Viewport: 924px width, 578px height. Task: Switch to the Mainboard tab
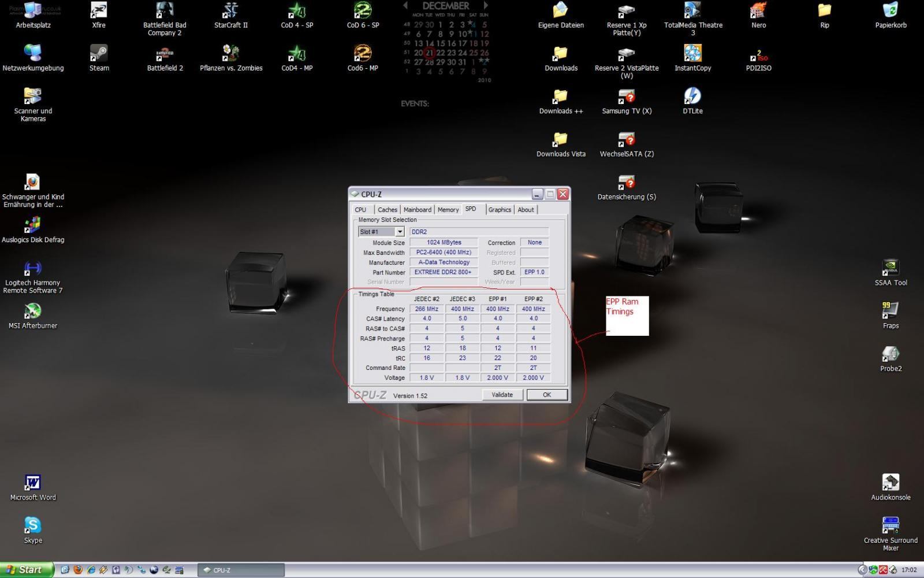[x=418, y=210]
